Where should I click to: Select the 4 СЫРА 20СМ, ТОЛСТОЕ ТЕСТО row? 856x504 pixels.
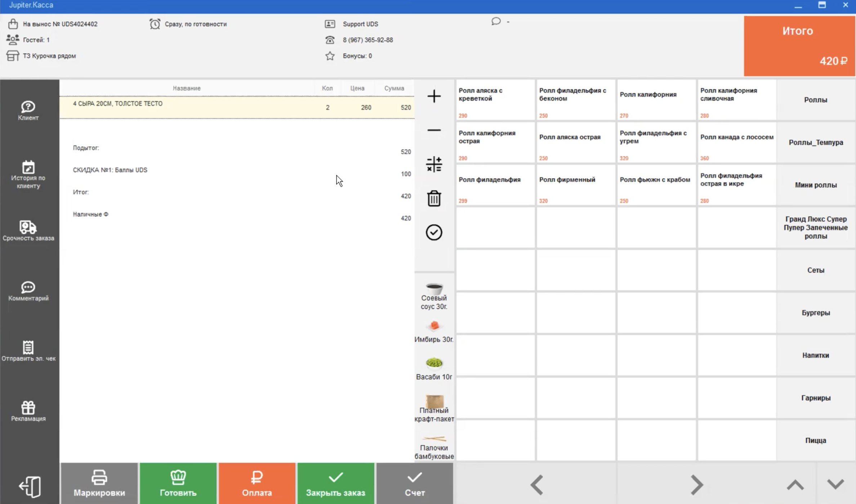click(237, 107)
